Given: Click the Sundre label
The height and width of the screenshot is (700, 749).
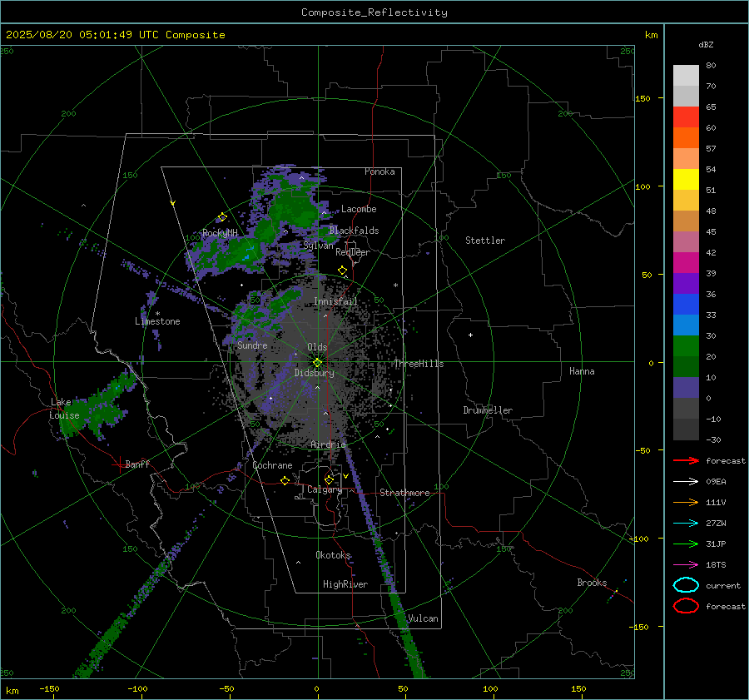Looking at the screenshot, I should (252, 345).
